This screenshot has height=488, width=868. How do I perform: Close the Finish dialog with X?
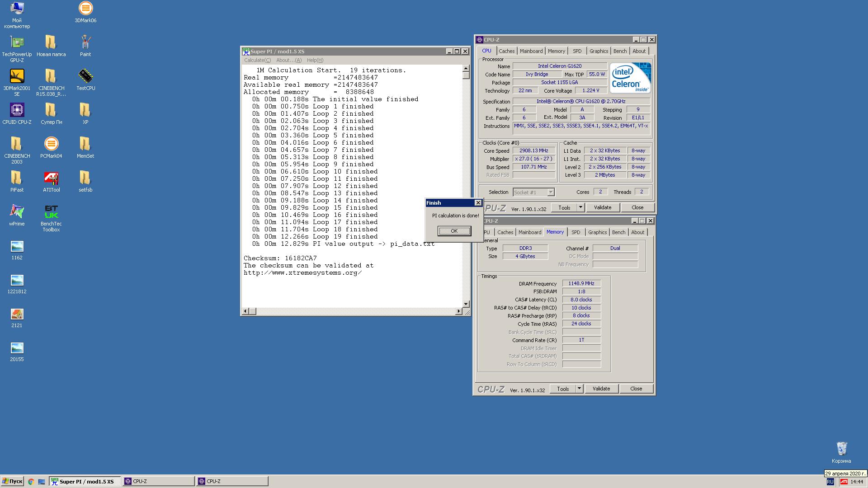[x=478, y=203]
